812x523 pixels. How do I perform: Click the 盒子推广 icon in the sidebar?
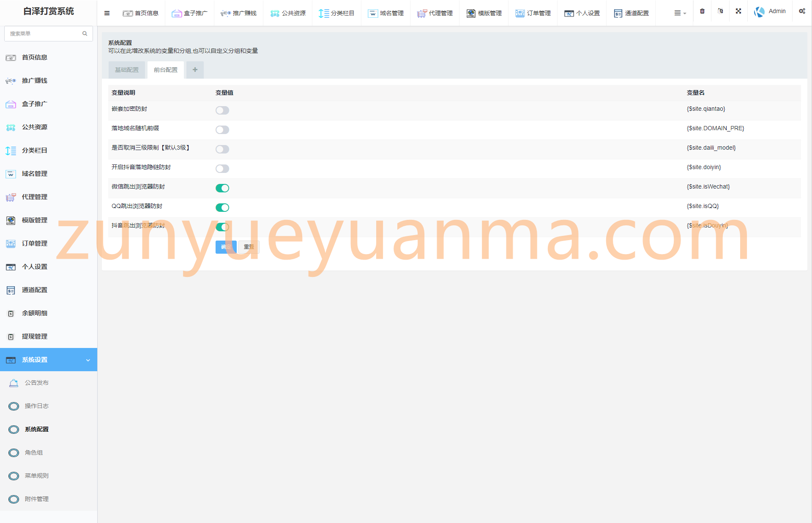click(x=11, y=104)
